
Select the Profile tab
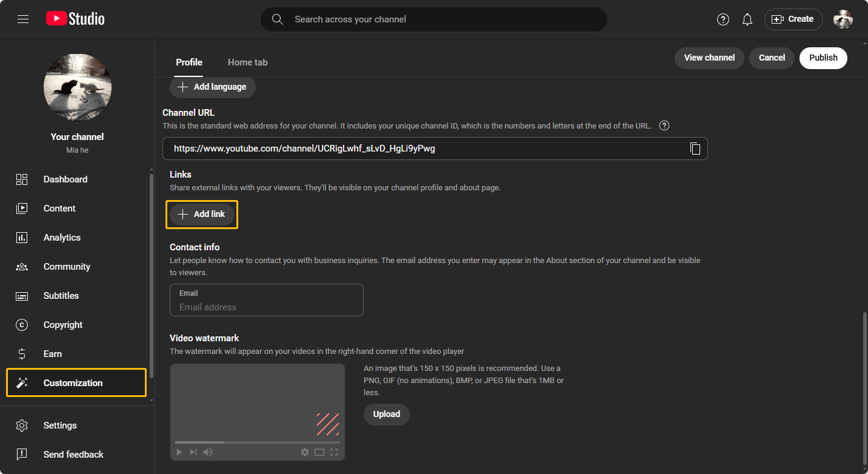click(189, 62)
